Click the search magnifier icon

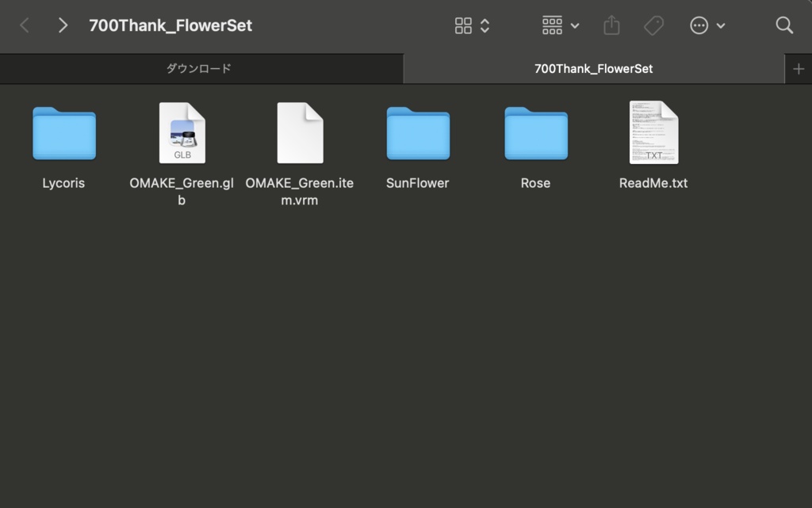point(784,25)
